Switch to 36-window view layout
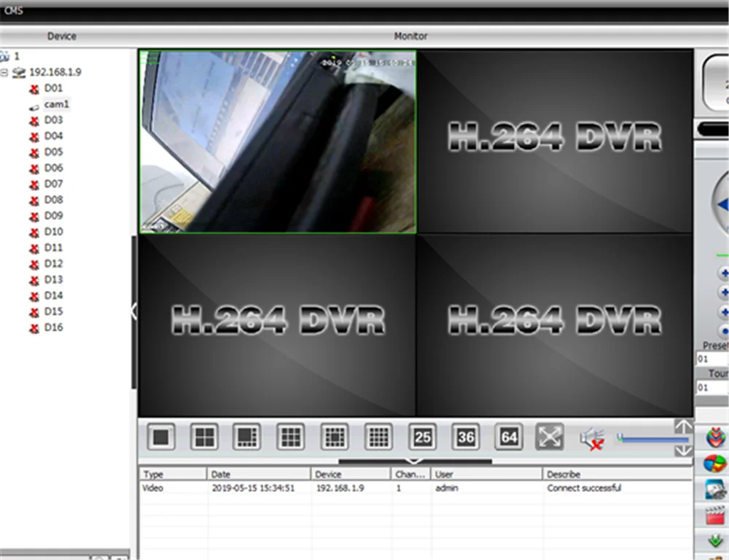The width and height of the screenshot is (729, 560). pos(465,437)
